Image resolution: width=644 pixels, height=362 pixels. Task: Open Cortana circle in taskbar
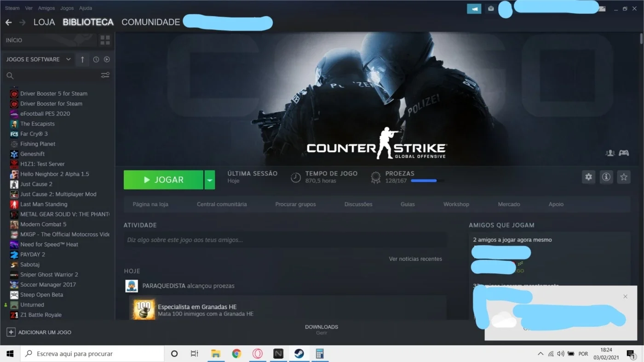click(174, 354)
